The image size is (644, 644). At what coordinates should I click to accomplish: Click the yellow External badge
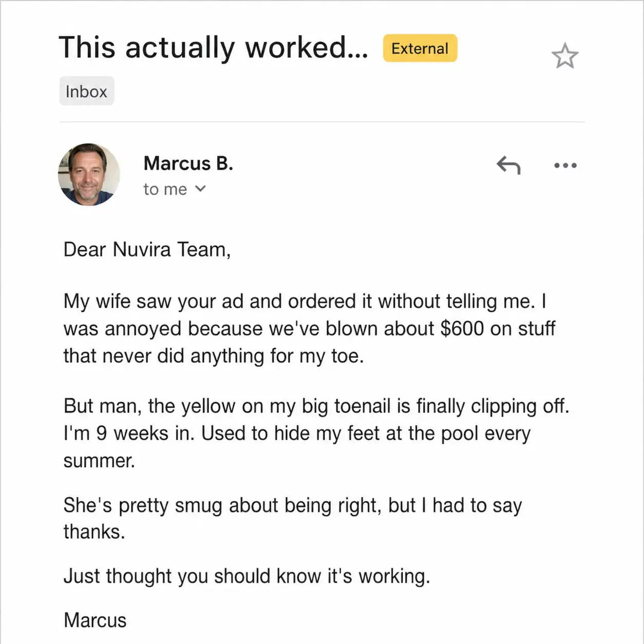(420, 48)
